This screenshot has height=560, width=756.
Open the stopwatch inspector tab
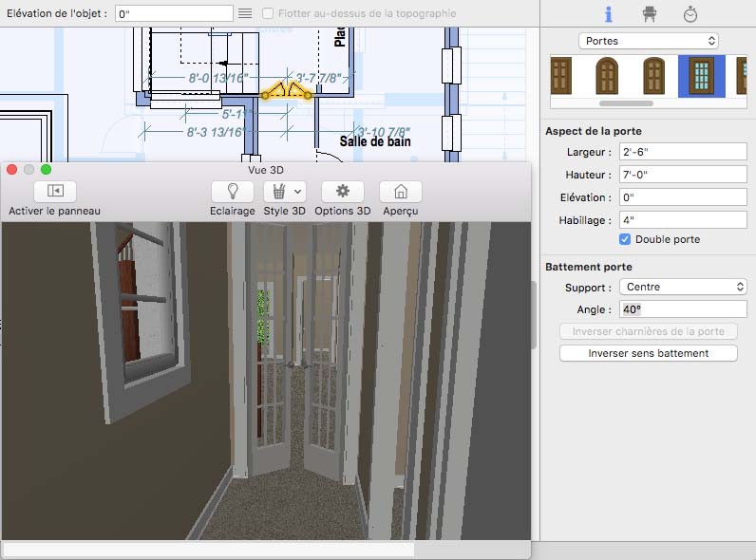690,14
